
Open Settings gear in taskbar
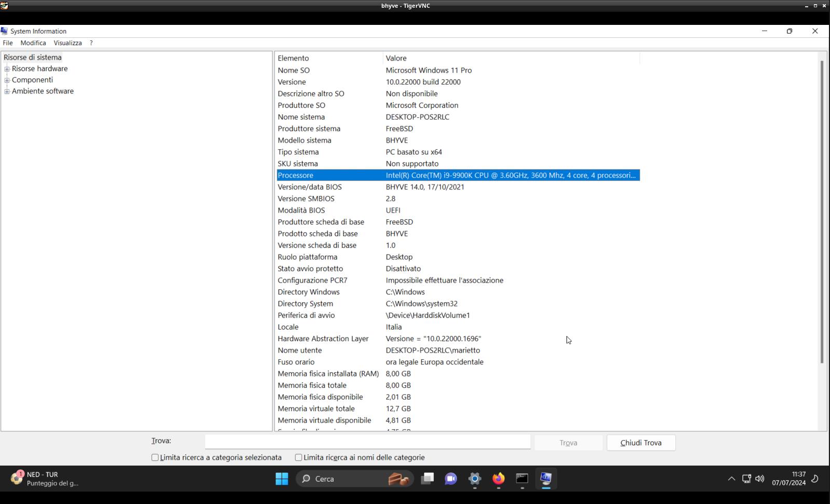(x=475, y=479)
